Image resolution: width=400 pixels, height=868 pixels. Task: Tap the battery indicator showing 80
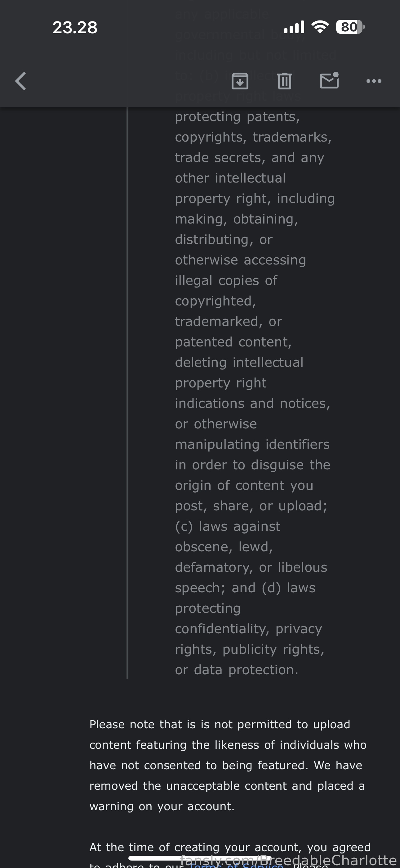pos(350,27)
